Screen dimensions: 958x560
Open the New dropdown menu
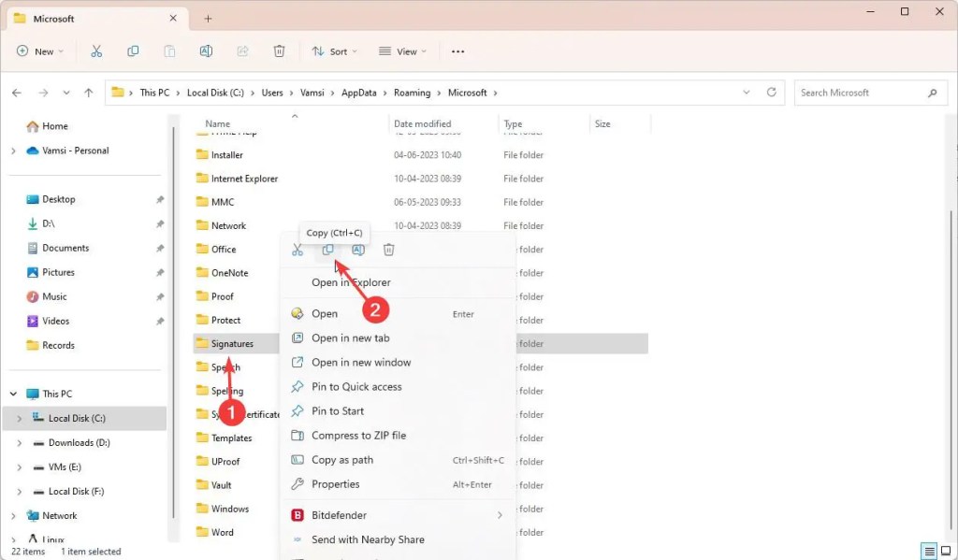(x=39, y=51)
